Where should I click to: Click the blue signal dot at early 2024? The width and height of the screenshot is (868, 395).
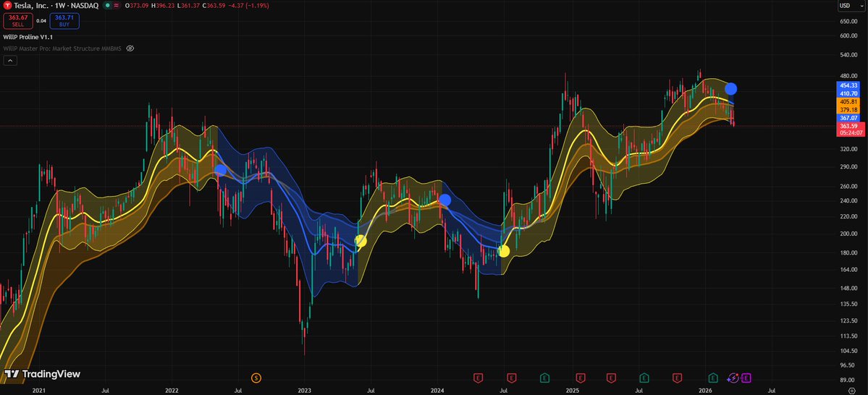(x=445, y=200)
